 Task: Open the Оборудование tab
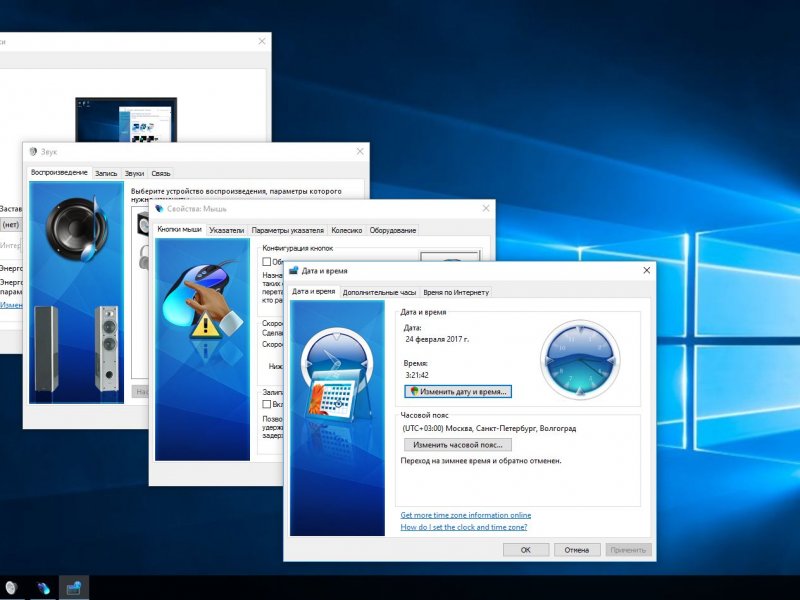[393, 230]
